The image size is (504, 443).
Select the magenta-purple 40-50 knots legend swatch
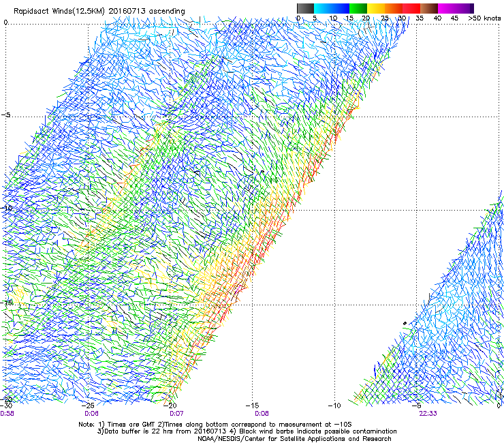[456, 8]
